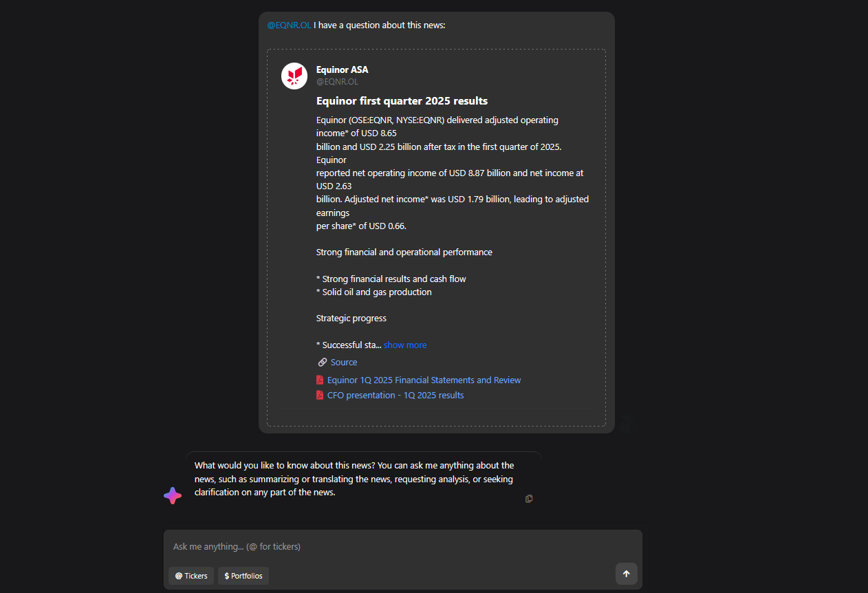Click the upward arrow send icon
Image resolution: width=868 pixels, height=593 pixels.
point(626,573)
